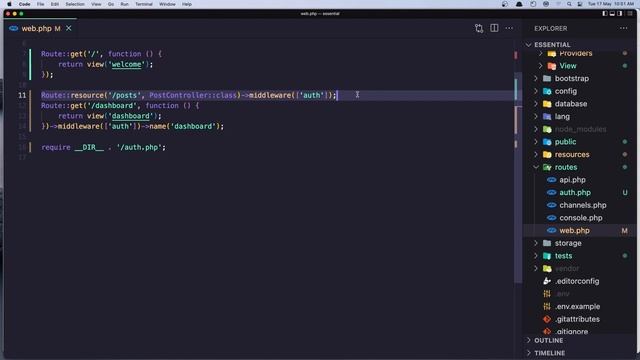Screen dimensions: 640x360
Task: Click 'dashboard' view link in code
Action: tap(131, 116)
